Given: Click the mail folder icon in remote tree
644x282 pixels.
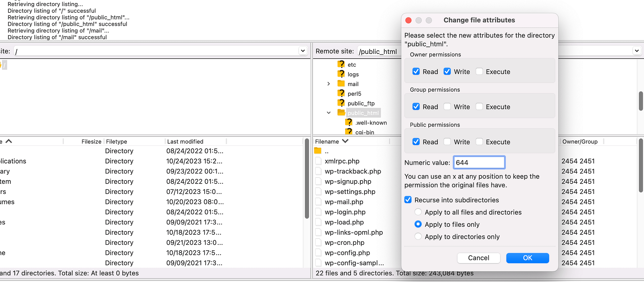Looking at the screenshot, I should pyautogui.click(x=341, y=84).
